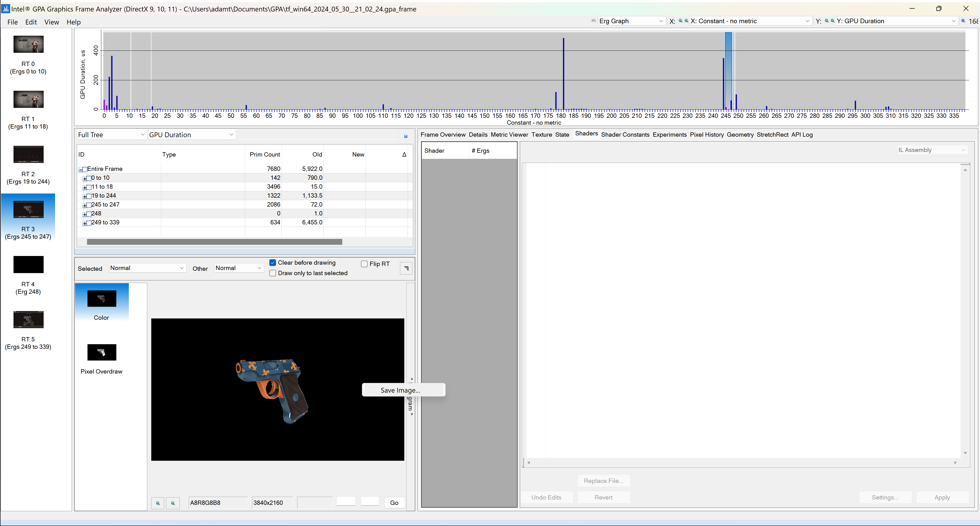
Task: Select the RT 5 render target thumbnail
Action: [x=28, y=319]
